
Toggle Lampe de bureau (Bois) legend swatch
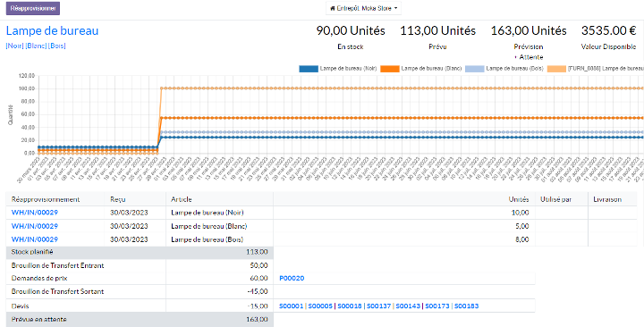click(x=475, y=69)
